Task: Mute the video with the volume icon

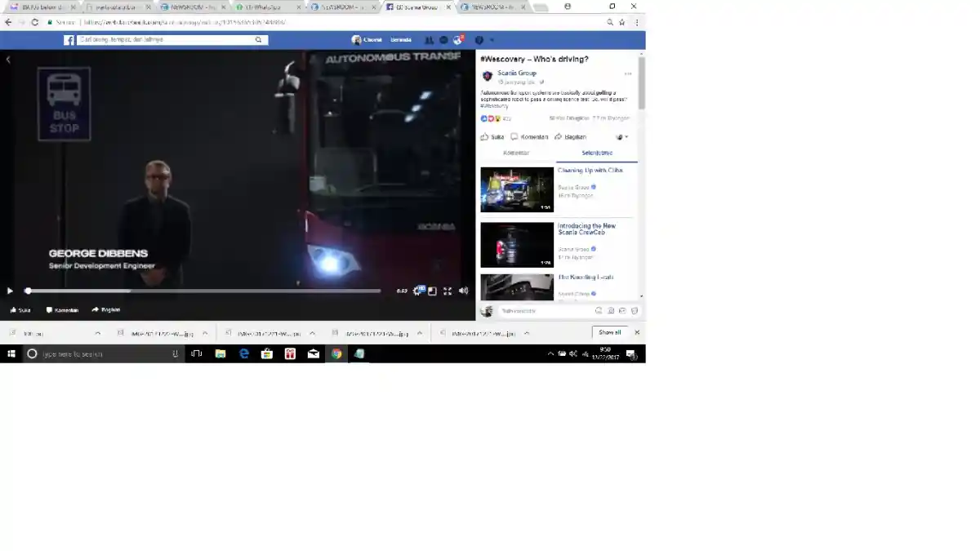Action: (463, 290)
